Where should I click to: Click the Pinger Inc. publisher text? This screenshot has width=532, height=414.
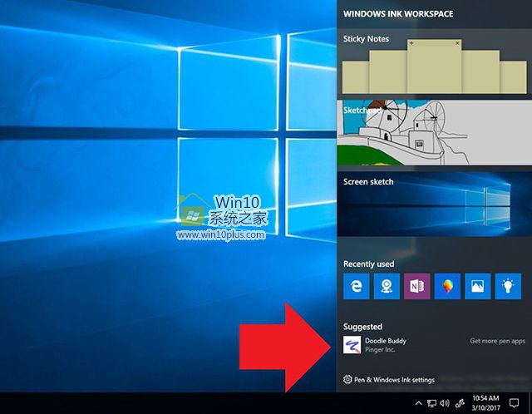[380, 349]
